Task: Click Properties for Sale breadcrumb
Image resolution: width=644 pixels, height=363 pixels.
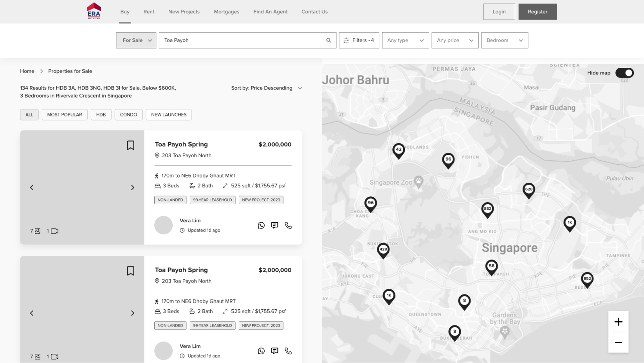Action: tap(70, 71)
